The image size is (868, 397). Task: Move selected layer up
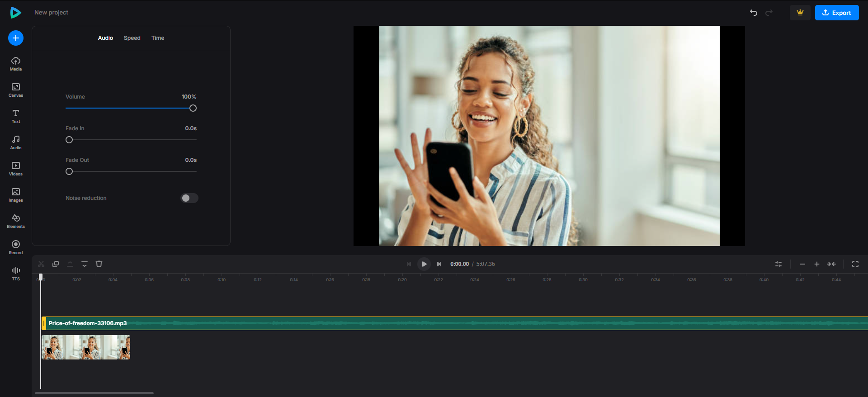tap(70, 264)
